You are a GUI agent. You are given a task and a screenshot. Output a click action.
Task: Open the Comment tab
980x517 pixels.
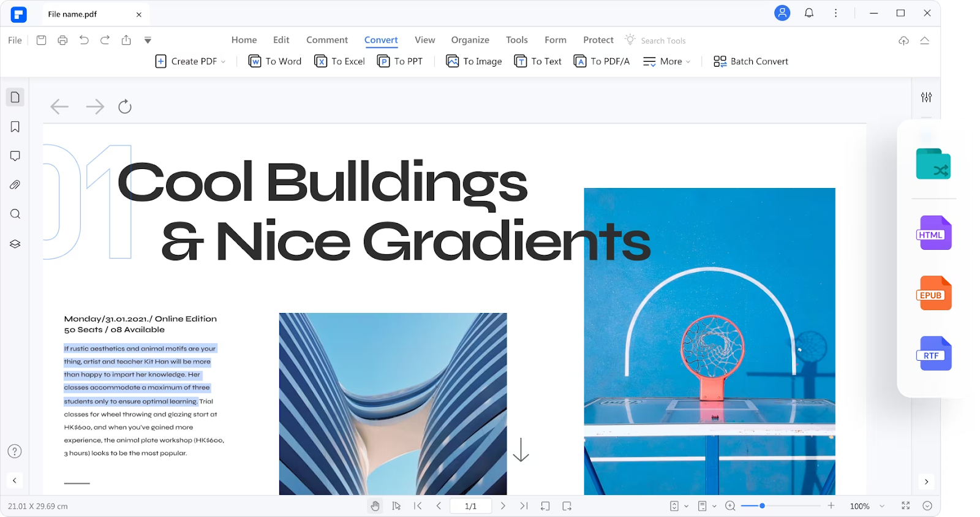point(327,40)
